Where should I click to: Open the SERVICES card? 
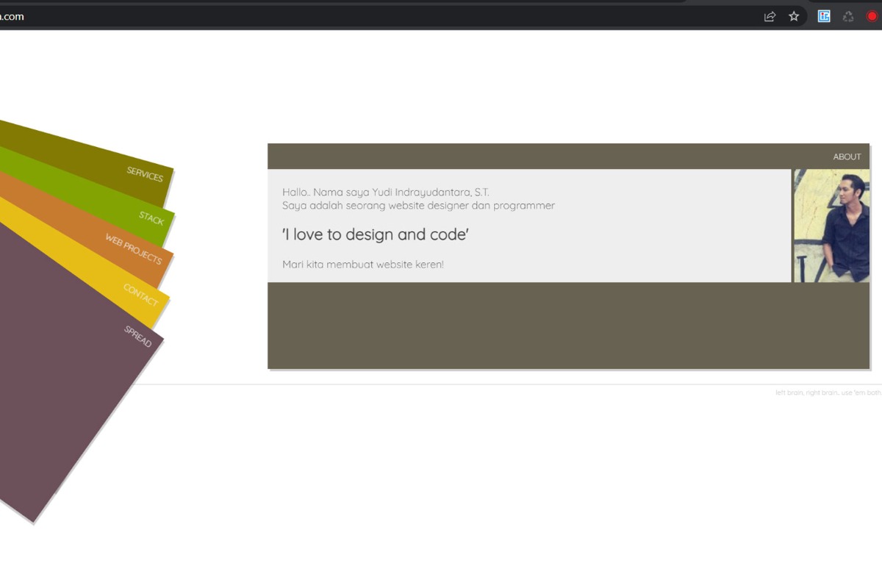click(145, 174)
